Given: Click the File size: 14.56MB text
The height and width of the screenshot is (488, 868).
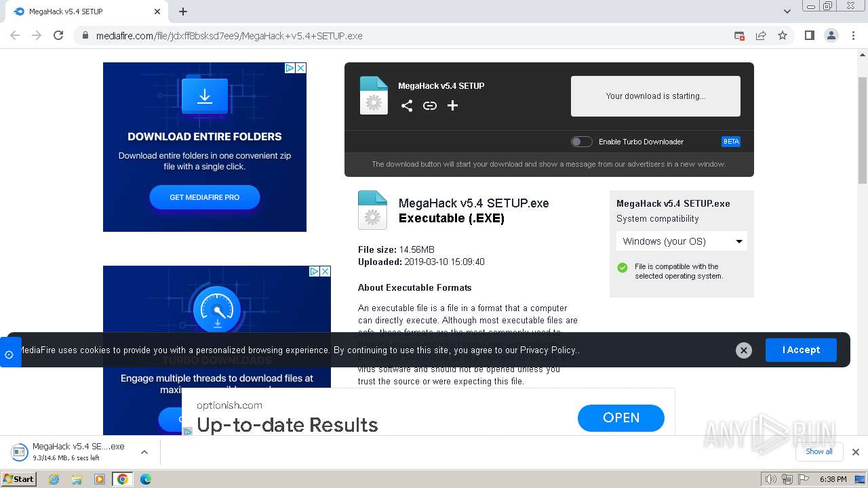Looking at the screenshot, I should click(x=396, y=249).
